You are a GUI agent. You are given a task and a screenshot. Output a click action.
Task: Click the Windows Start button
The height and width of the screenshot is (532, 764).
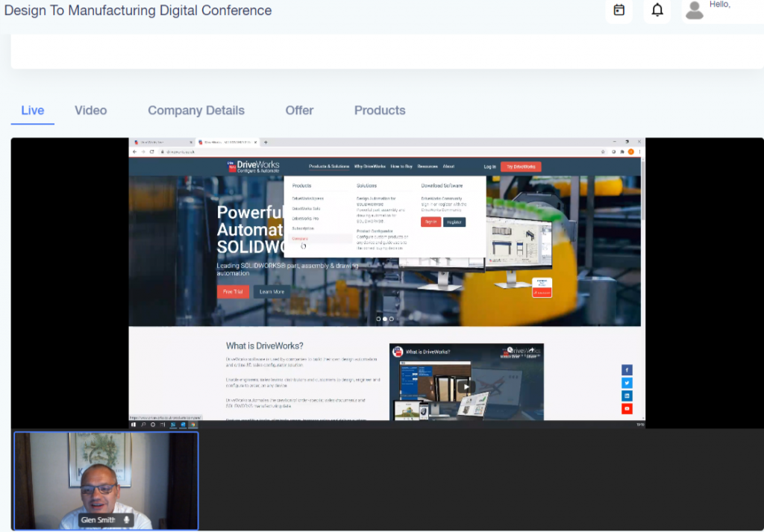134,425
